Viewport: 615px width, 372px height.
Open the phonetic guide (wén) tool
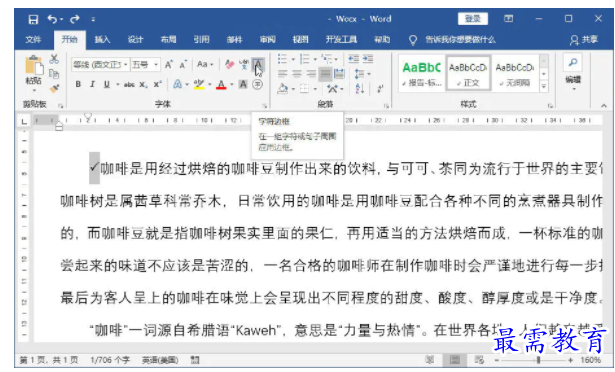(x=244, y=64)
